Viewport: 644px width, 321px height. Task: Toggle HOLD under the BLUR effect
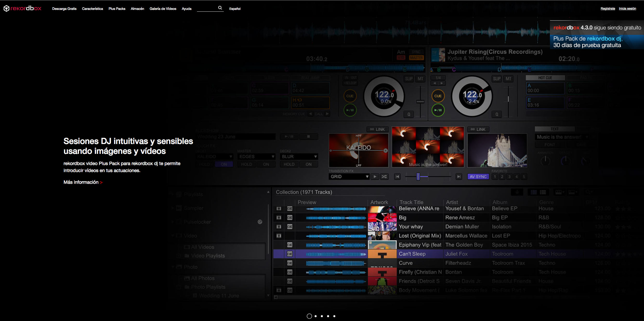(289, 164)
